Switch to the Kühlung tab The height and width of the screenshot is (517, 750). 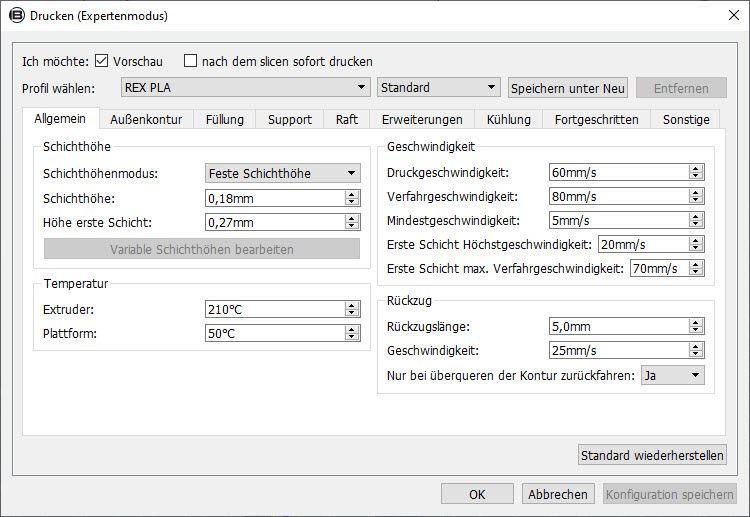click(508, 120)
